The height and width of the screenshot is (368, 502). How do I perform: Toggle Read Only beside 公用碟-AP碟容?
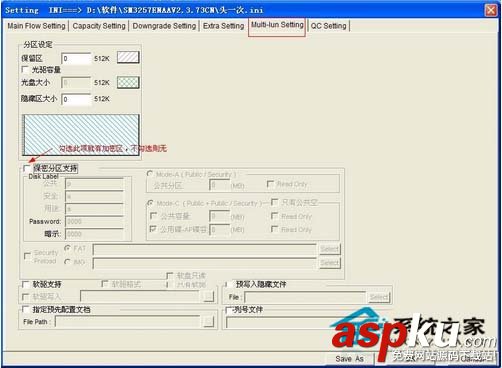(275, 229)
